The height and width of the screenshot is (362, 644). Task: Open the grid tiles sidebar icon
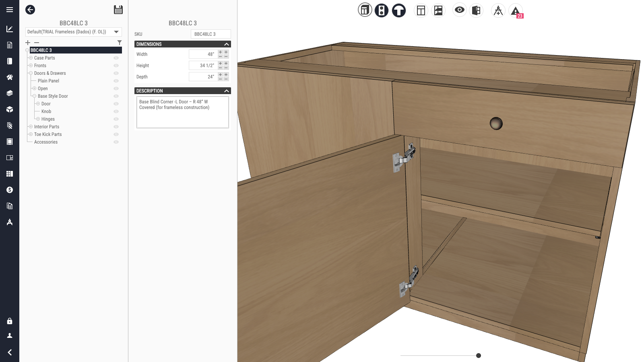tap(10, 174)
